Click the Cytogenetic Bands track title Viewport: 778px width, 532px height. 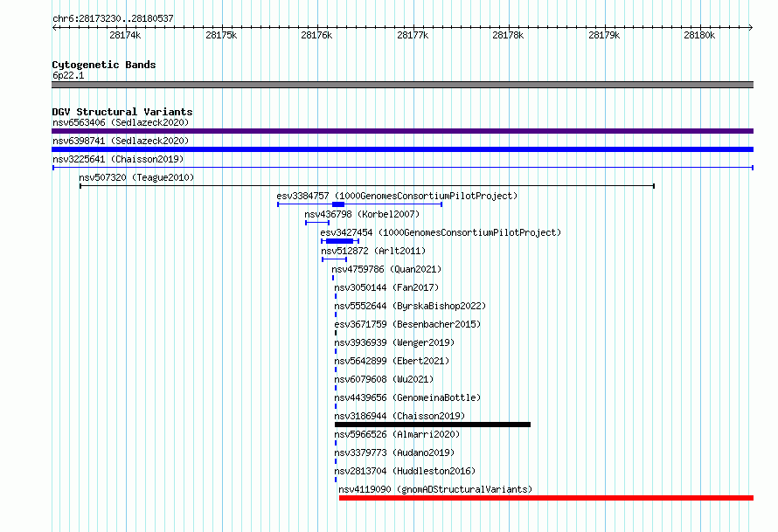[104, 65]
